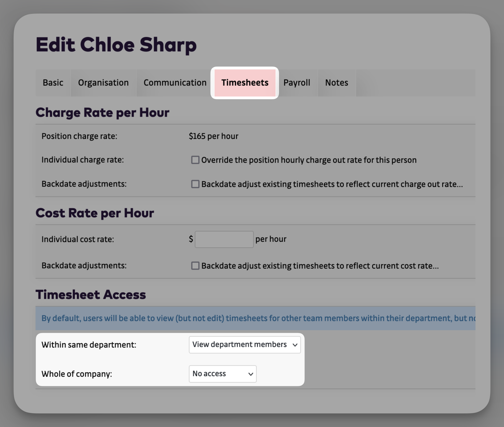504x427 pixels.
Task: Click the 'Charge Rate per Hour' heading
Action: coord(103,112)
